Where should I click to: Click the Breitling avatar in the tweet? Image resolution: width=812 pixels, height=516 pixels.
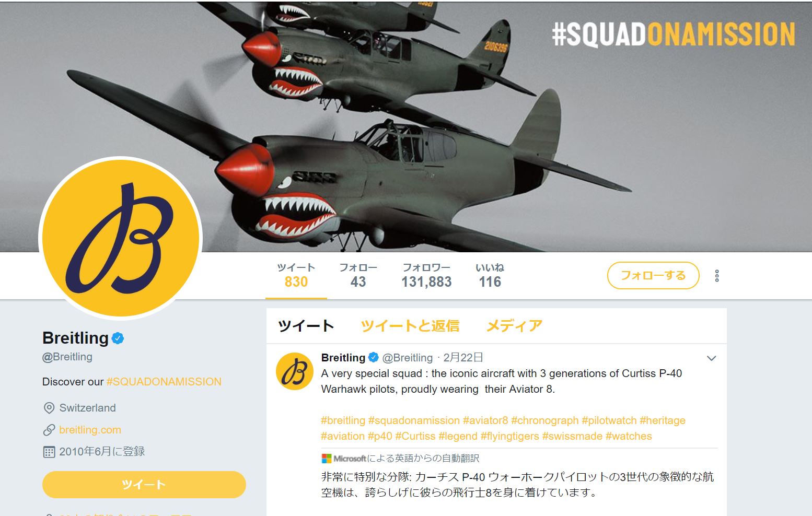pyautogui.click(x=294, y=371)
